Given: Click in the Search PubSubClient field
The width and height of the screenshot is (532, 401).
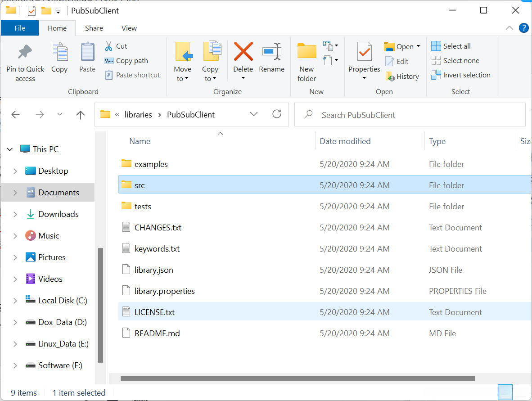Looking at the screenshot, I should point(410,115).
